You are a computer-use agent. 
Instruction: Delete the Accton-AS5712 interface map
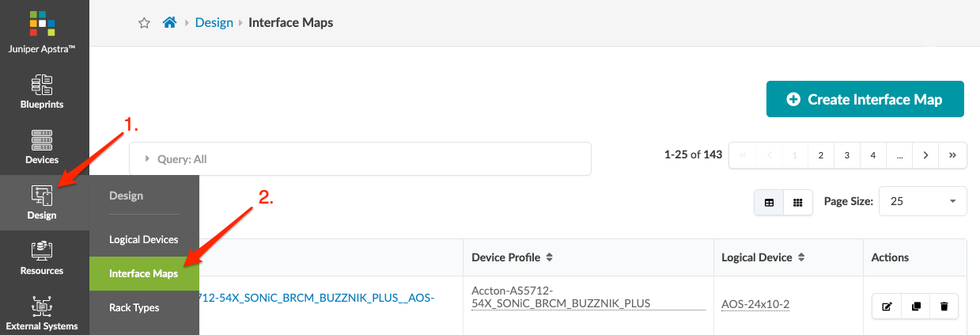(x=944, y=306)
